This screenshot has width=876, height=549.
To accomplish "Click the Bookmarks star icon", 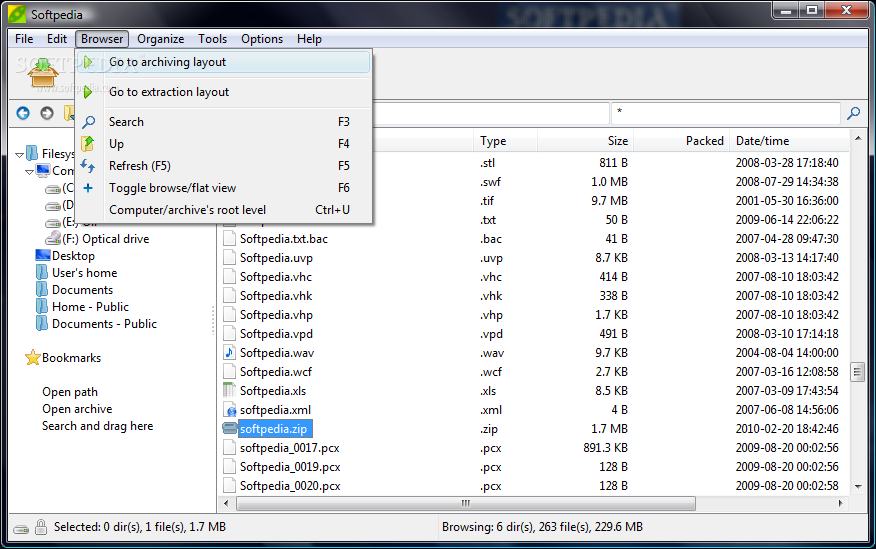I will (x=33, y=357).
